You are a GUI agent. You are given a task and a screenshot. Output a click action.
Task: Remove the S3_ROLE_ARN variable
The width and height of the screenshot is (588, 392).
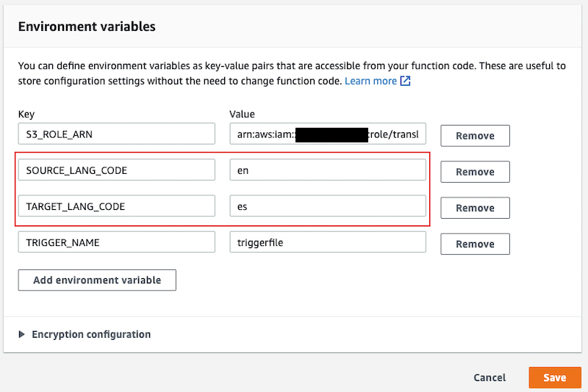click(475, 136)
